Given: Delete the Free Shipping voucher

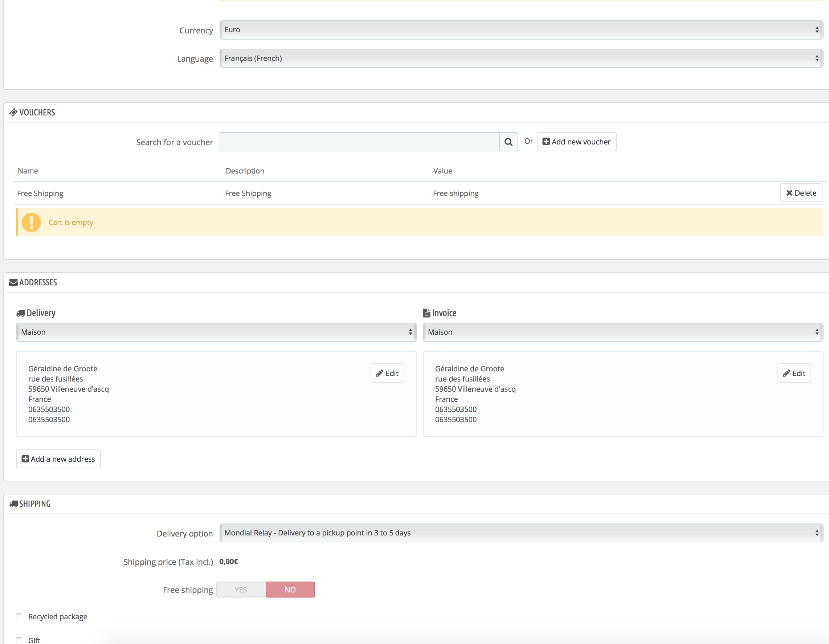Looking at the screenshot, I should (801, 193).
